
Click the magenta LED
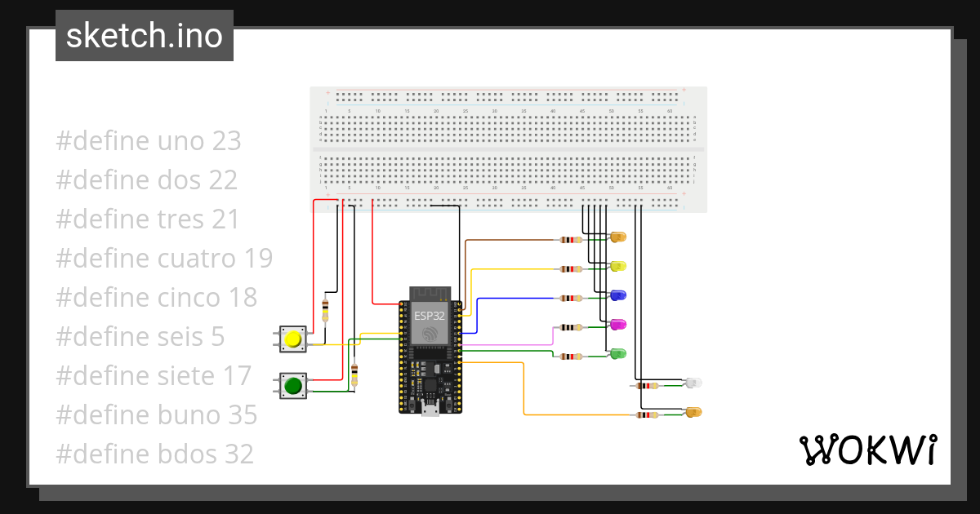(x=618, y=325)
